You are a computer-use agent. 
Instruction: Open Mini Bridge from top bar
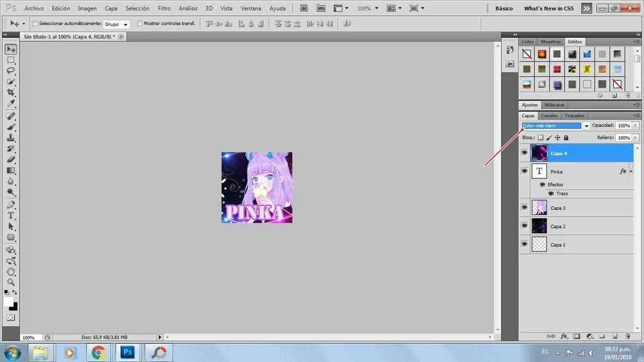(x=321, y=8)
